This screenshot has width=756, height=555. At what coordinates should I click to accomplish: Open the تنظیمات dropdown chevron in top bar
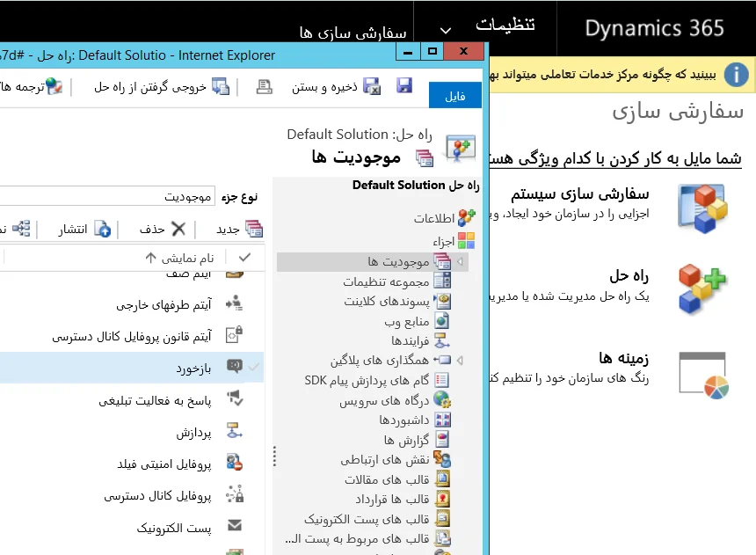pos(446,31)
